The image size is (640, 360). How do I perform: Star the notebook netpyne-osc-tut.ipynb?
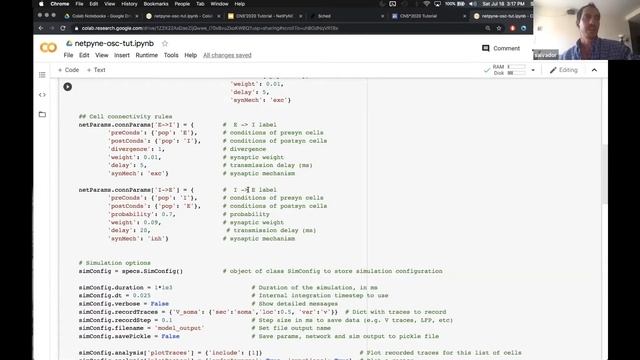pos(165,43)
